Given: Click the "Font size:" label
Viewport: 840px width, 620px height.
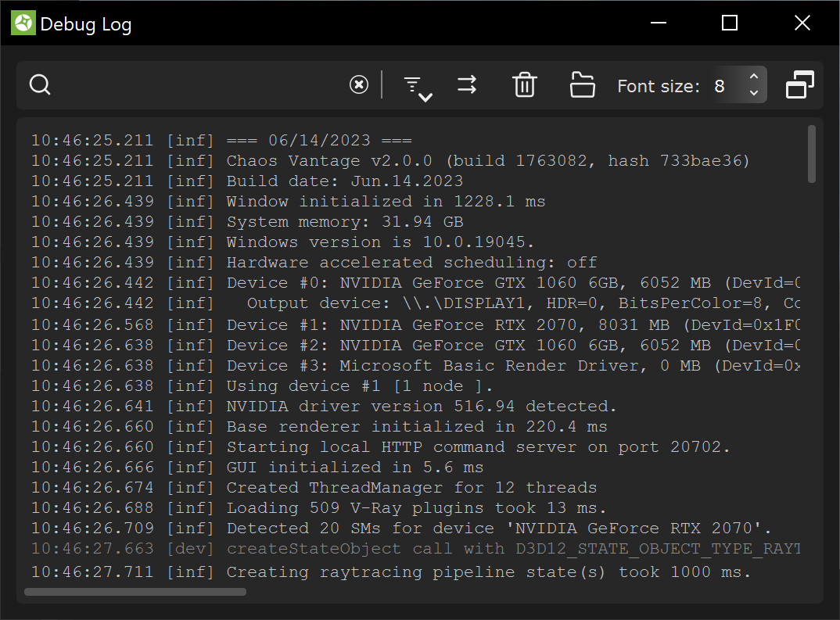Looking at the screenshot, I should (x=659, y=86).
